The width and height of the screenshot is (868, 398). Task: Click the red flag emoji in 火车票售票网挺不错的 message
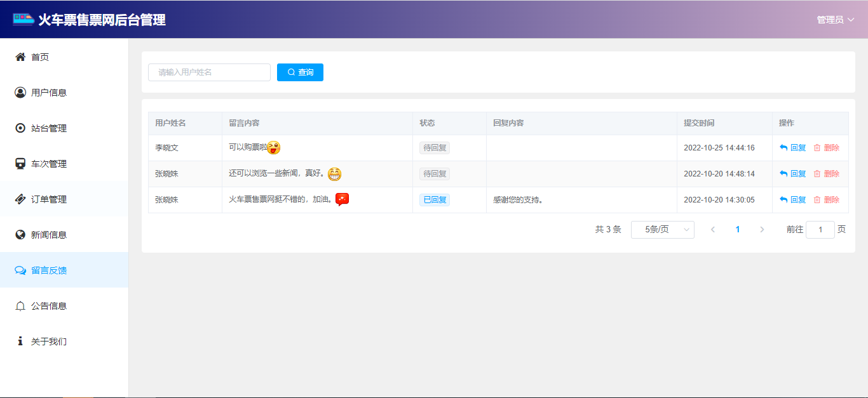click(x=342, y=199)
